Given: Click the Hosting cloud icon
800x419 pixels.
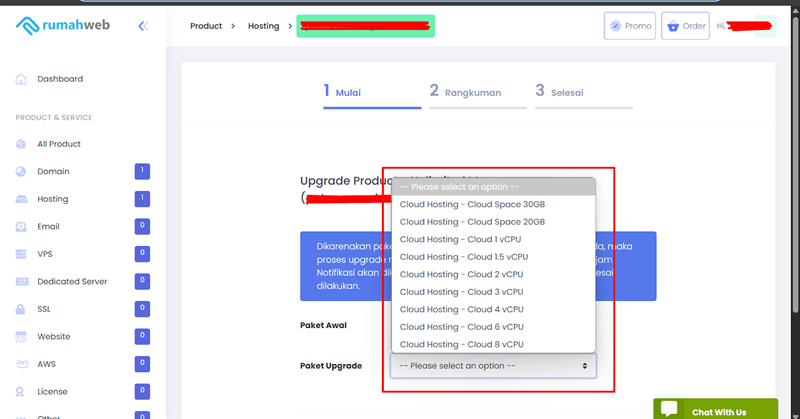Looking at the screenshot, I should pos(21,199).
